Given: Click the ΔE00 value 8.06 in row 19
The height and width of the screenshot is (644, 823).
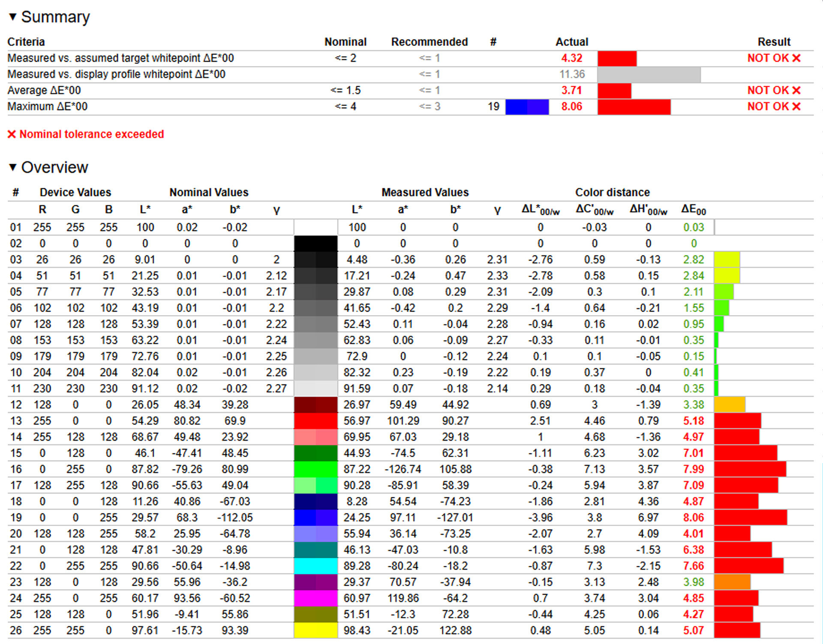Looking at the screenshot, I should tap(693, 518).
